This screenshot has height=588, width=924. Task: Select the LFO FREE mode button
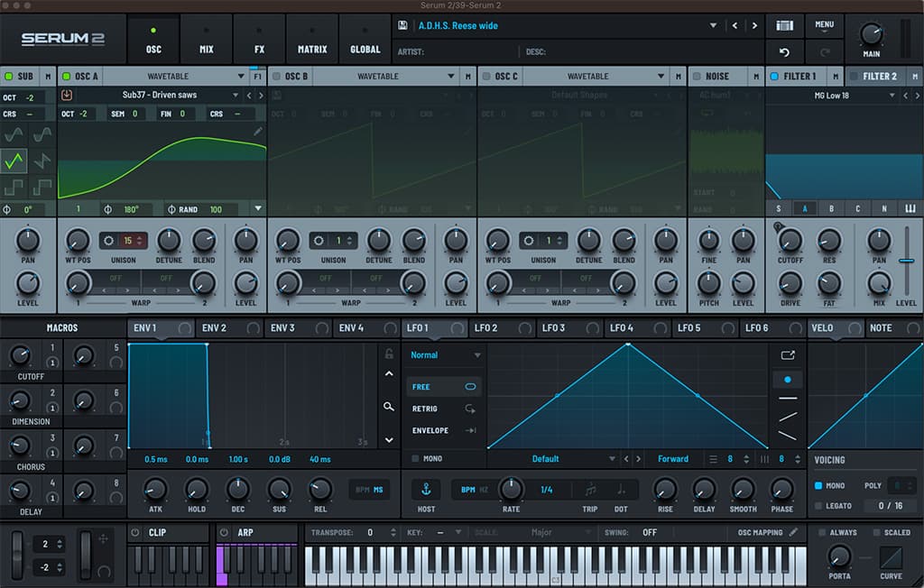443,387
